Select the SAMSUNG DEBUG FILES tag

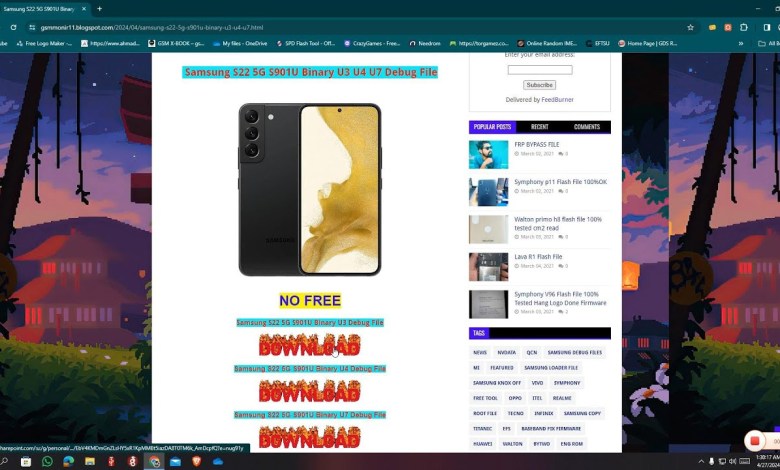tap(575, 352)
